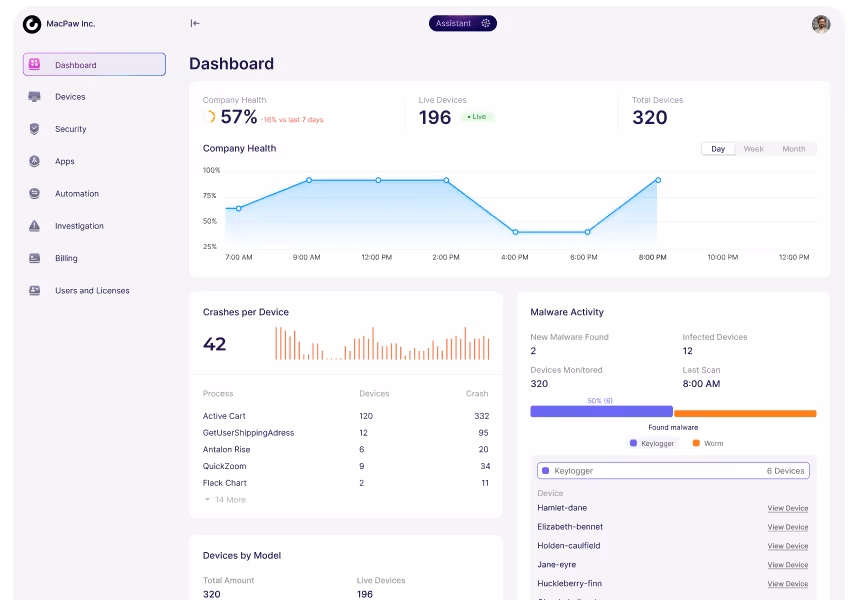Click the chevron beside 14 More

207,500
